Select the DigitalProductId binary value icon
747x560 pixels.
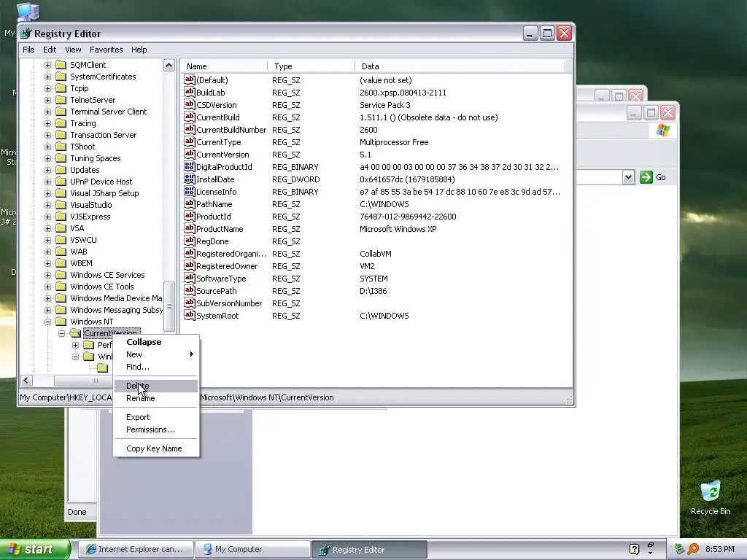(x=189, y=167)
